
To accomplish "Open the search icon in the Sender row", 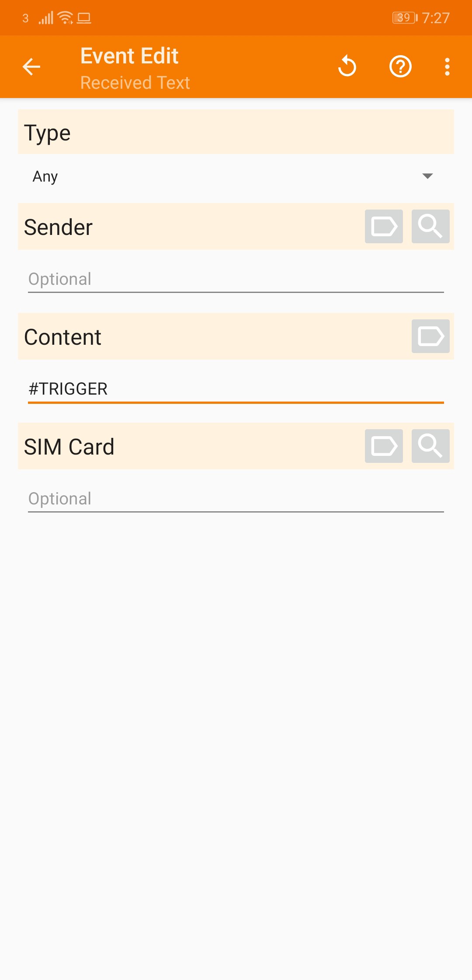I will pyautogui.click(x=430, y=227).
